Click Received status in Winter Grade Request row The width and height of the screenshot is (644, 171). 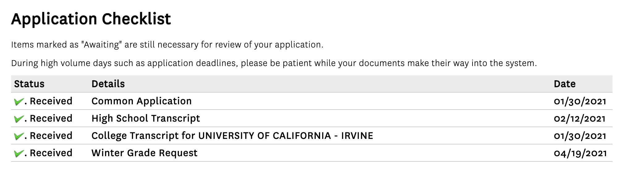[51, 153]
